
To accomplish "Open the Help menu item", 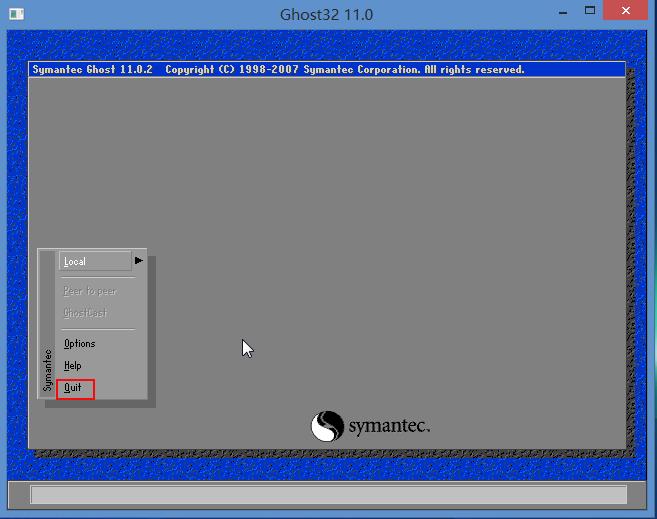I will tap(72, 366).
